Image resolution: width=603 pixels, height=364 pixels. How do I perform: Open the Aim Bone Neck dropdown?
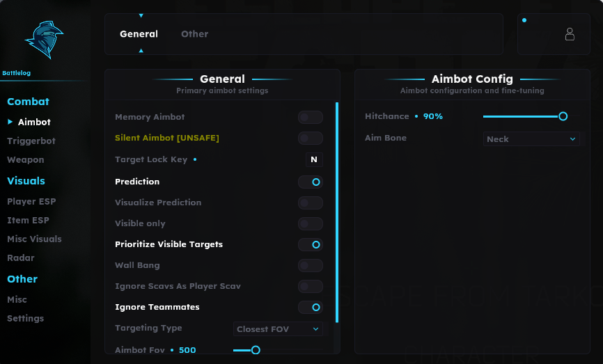click(x=531, y=139)
